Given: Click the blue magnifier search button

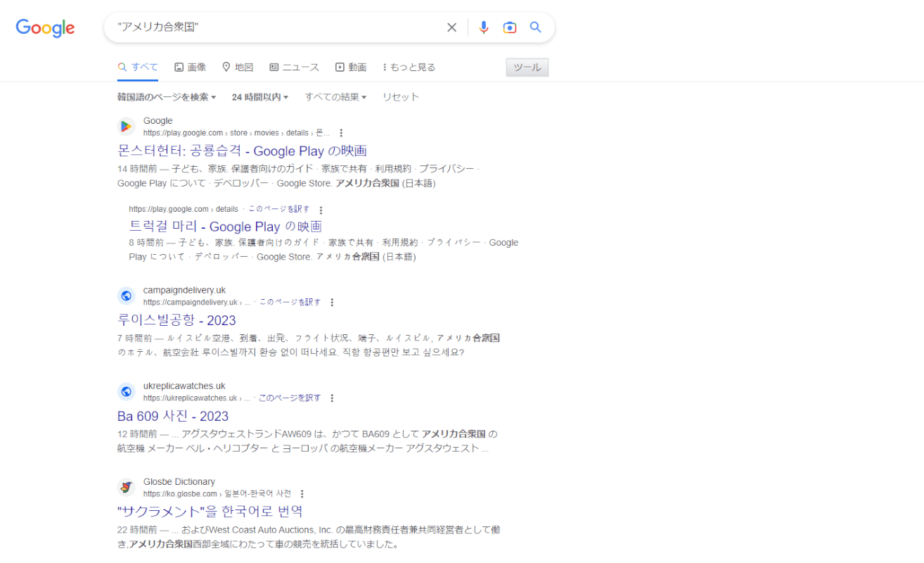Looking at the screenshot, I should click(x=536, y=27).
